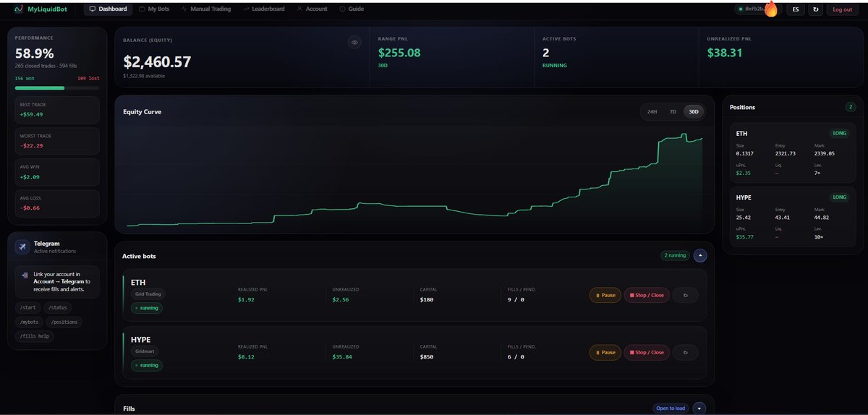Image resolution: width=868 pixels, height=415 pixels.
Task: Click the /positions command chip
Action: pos(64,322)
